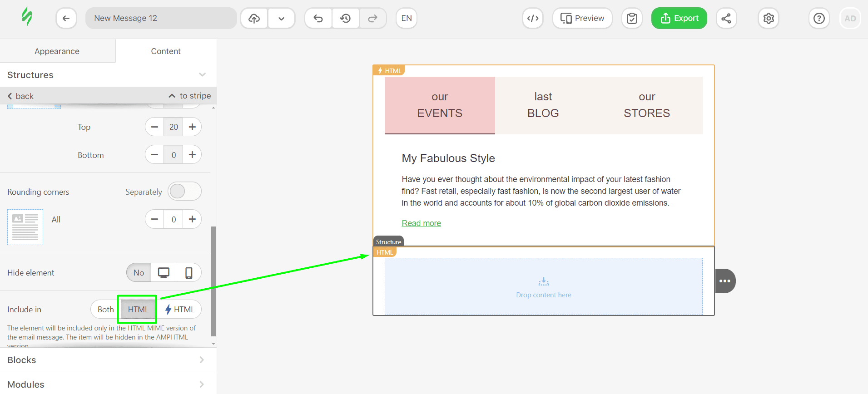Click the back link in panel
This screenshot has height=394, width=868.
coord(20,96)
